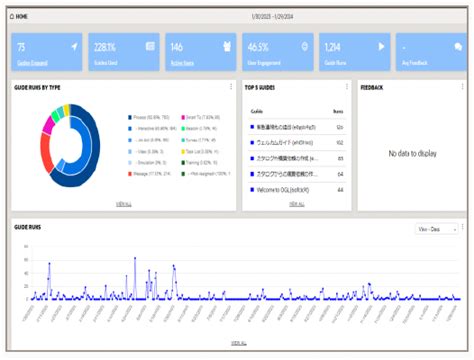The height and width of the screenshot is (360, 474).
Task: Toggle the Smart Tip legend entry
Action: click(200, 117)
